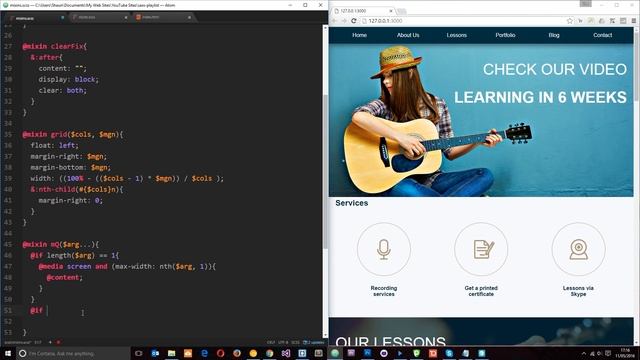Screen dimensions: 640x360
Task: Click the 'Get a printed certificate' caption
Action: click(x=481, y=291)
